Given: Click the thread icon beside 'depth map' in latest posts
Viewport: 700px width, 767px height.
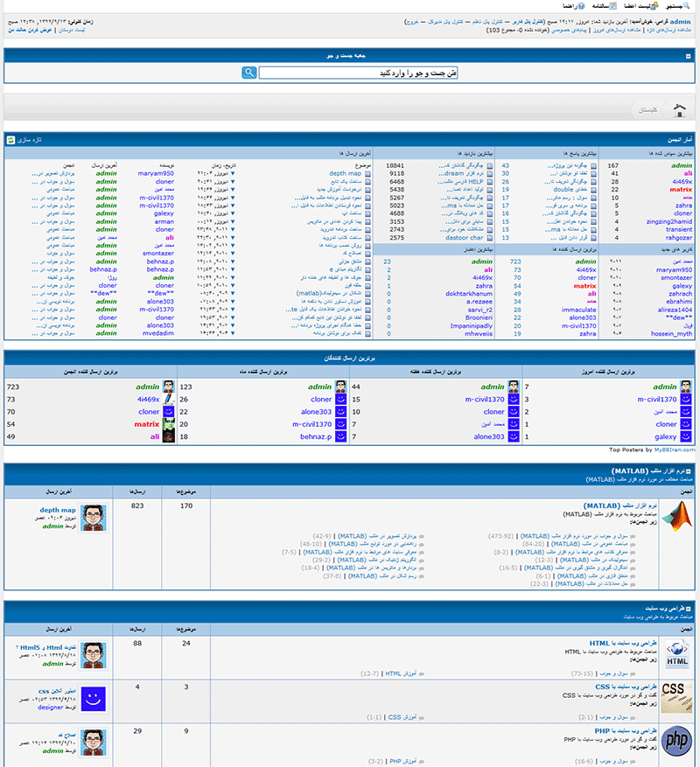Looking at the screenshot, I should click(367, 174).
